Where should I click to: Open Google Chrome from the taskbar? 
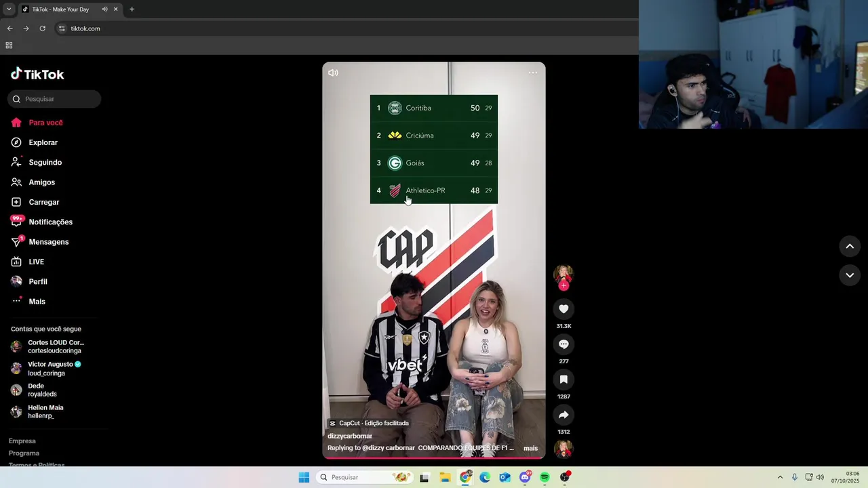click(465, 477)
